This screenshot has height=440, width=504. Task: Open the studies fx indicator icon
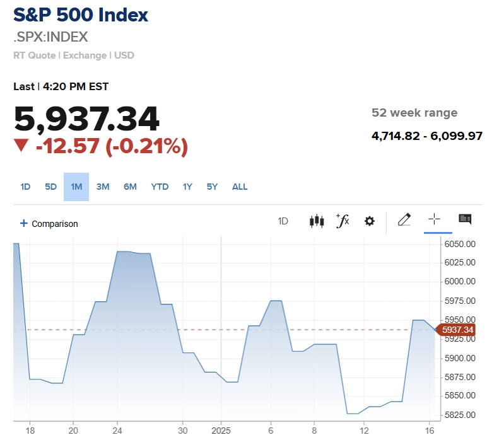(x=343, y=221)
